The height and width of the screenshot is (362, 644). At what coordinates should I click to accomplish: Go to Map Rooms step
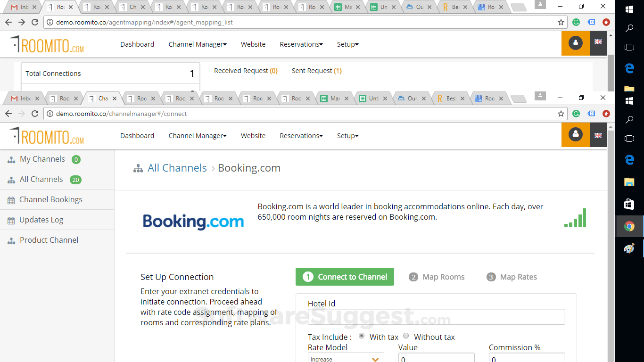click(437, 277)
